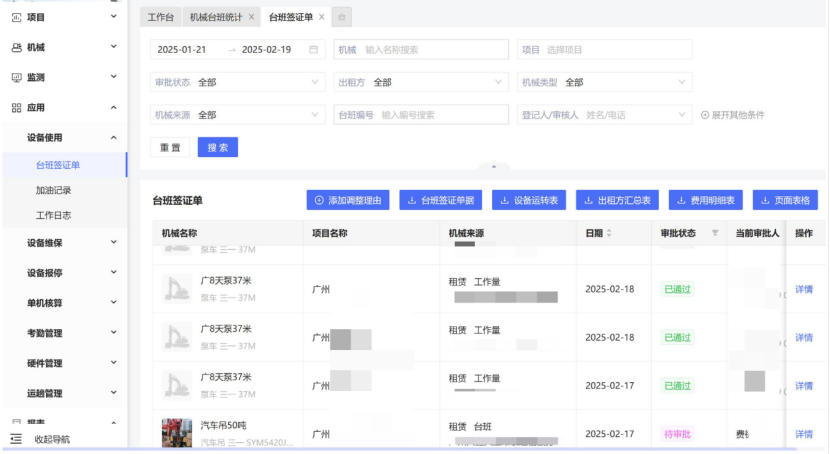
Task: Open the 出租方 dropdown
Action: click(421, 83)
